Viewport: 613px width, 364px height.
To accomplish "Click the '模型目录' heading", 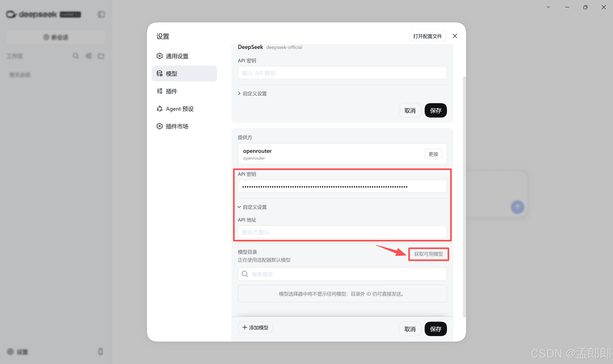I will (x=247, y=252).
